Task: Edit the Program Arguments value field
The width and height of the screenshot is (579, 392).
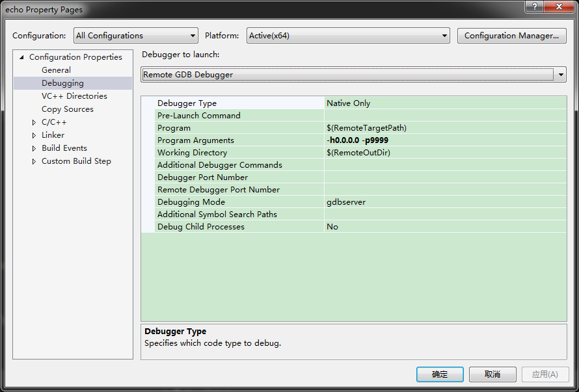Action: 445,140
